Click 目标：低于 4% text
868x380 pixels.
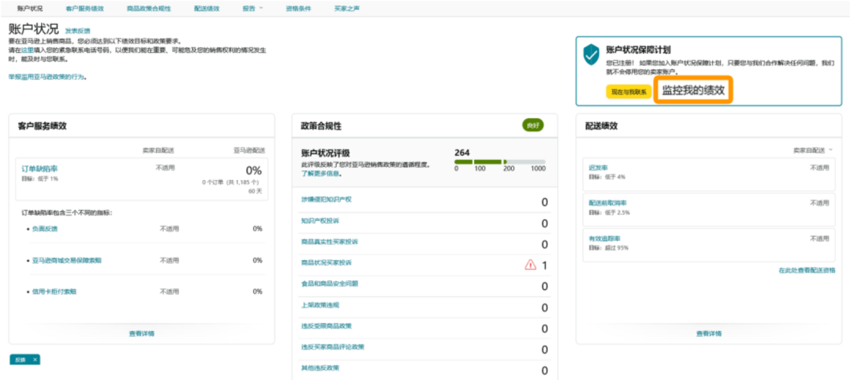pos(607,177)
